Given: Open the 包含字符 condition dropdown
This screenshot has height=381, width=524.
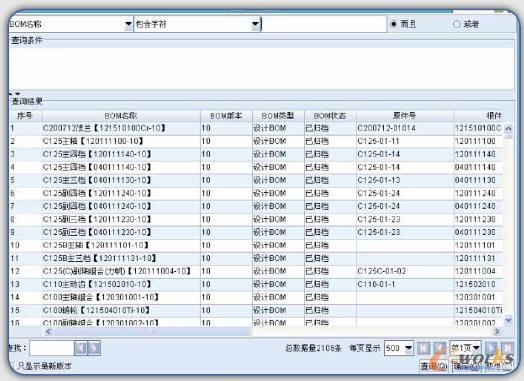Looking at the screenshot, I should (x=255, y=24).
